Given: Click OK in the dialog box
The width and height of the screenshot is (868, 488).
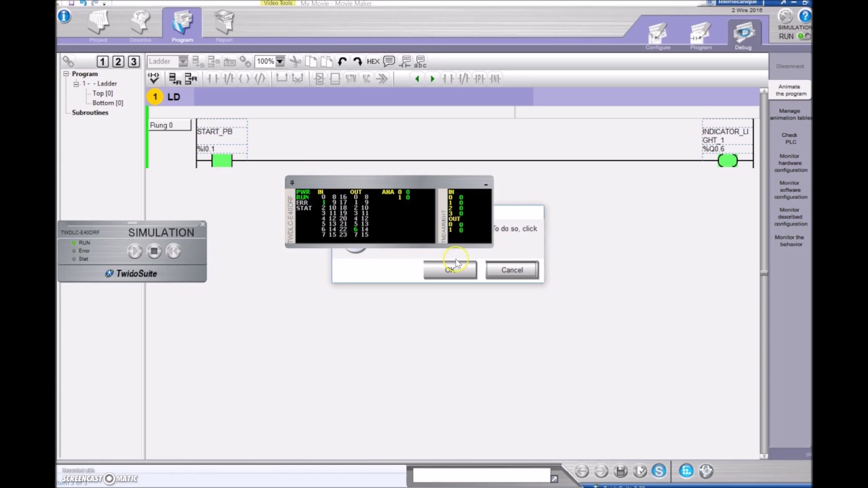Looking at the screenshot, I should (450, 270).
